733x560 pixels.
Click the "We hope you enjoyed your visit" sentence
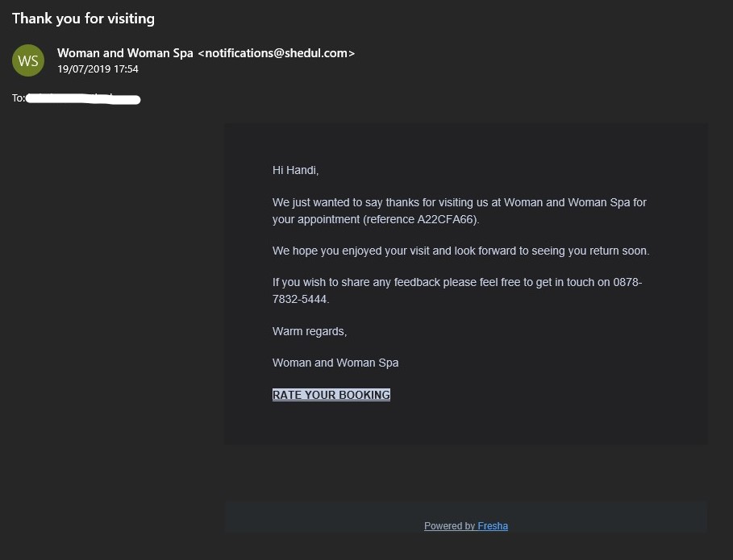coord(461,251)
